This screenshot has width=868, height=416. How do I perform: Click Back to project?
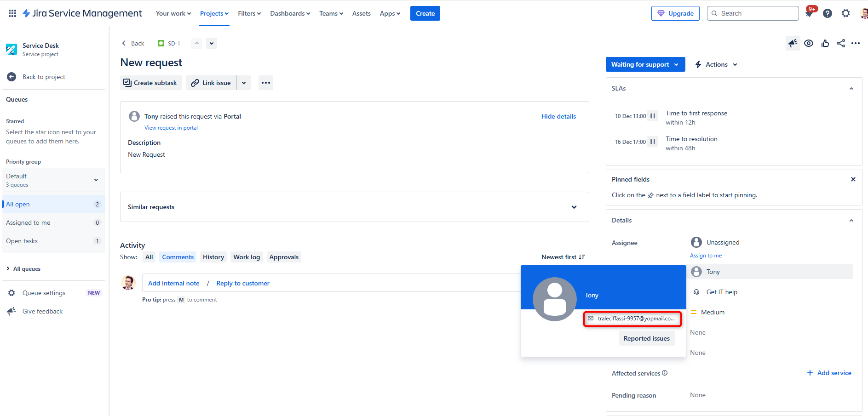click(44, 77)
